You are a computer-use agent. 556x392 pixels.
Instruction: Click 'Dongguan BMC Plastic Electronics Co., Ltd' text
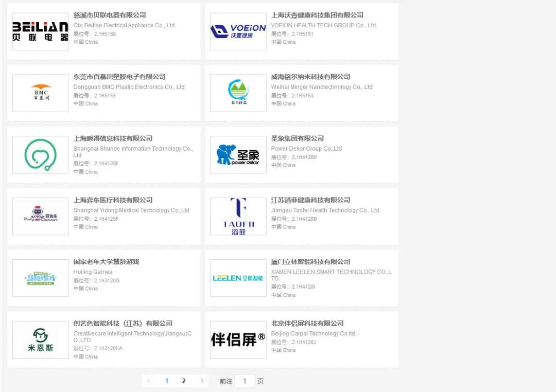pos(129,87)
